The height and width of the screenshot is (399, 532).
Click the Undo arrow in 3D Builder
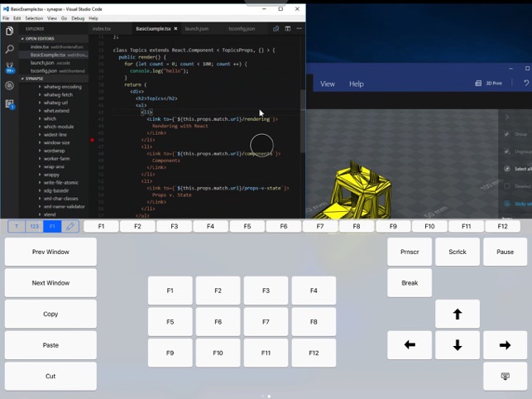click(x=526, y=84)
